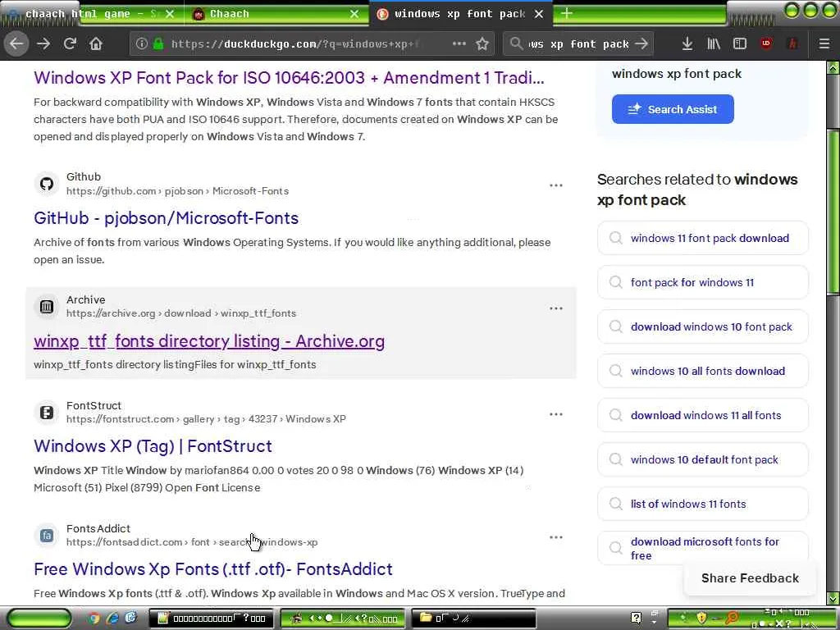Image resolution: width=840 pixels, height=630 pixels.
Task: Click the scrollbar up arrow
Action: click(833, 67)
